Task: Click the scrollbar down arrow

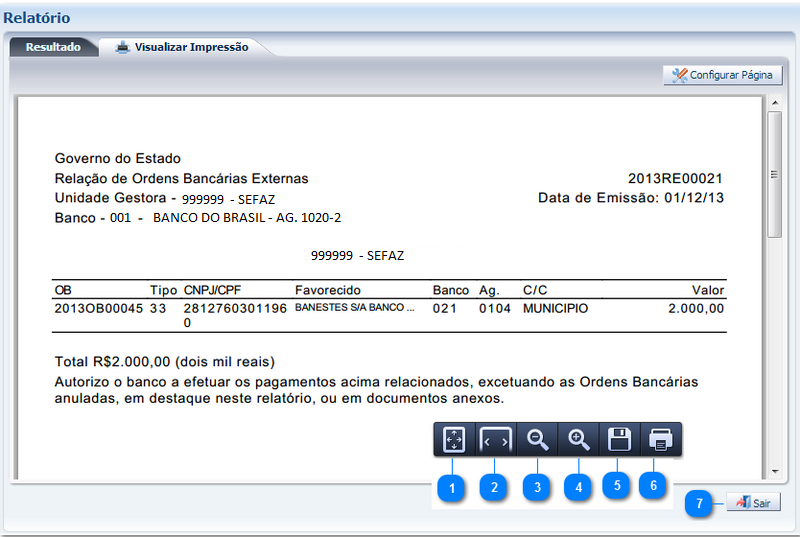Action: pos(774,470)
